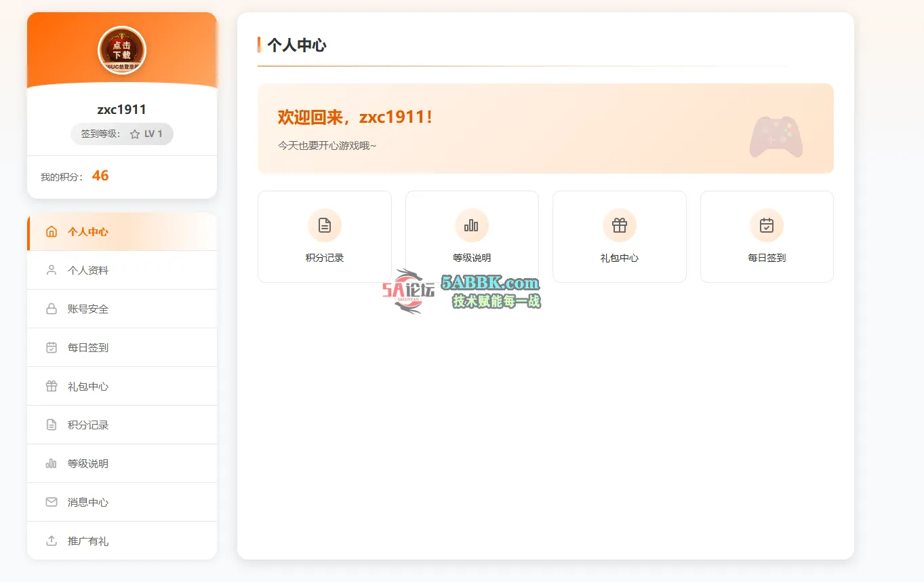Open the 积分记录 card icon in main area
Screen dimensions: 924x582
click(325, 225)
